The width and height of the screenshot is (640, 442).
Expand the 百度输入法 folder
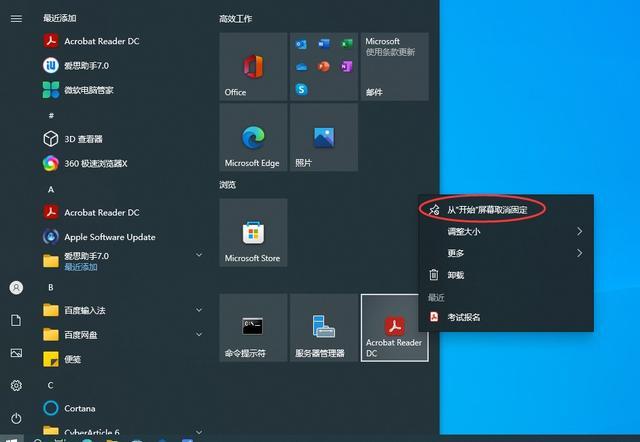click(x=199, y=310)
